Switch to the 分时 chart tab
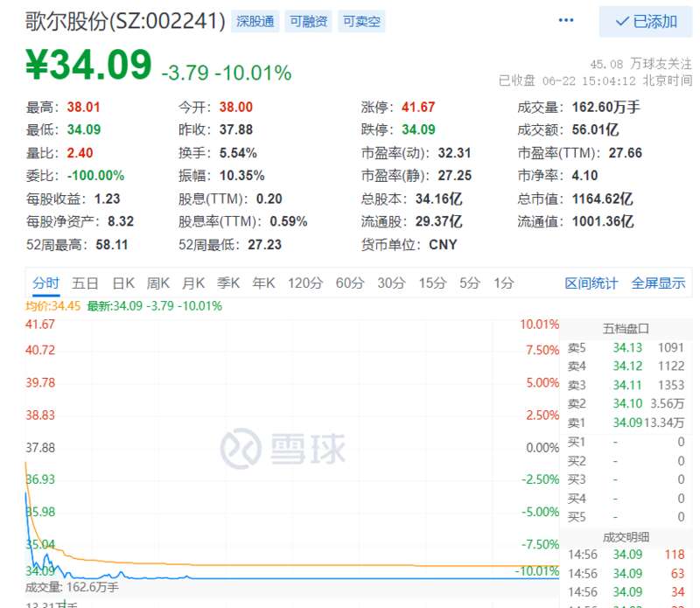Viewport: 700px width, 608px height. pyautogui.click(x=45, y=283)
